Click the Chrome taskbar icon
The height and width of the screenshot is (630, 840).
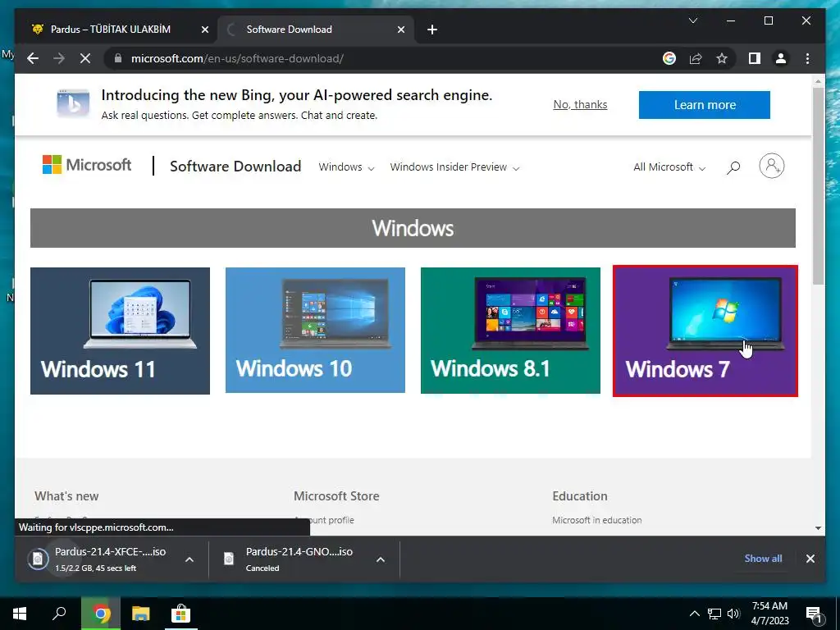pyautogui.click(x=101, y=614)
